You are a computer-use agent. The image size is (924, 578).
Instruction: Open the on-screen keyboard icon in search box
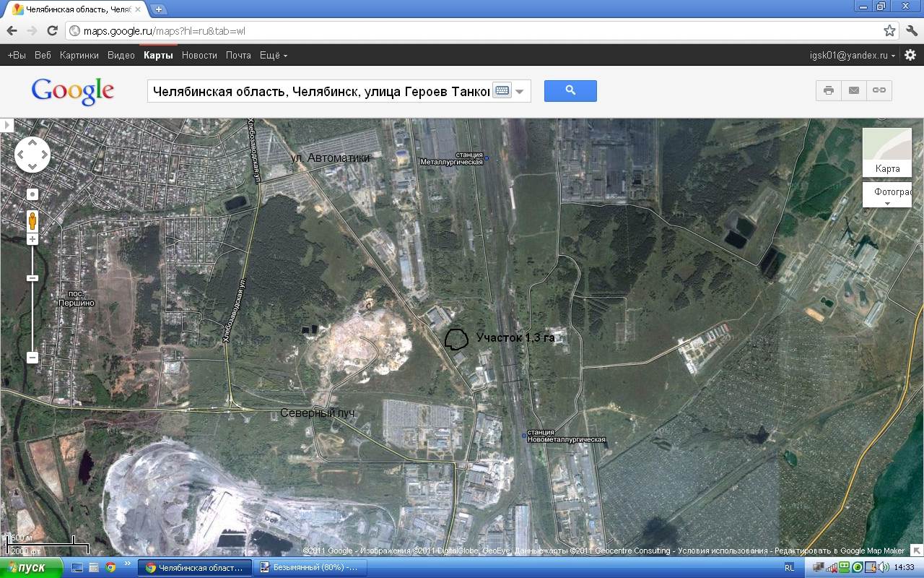pos(502,91)
